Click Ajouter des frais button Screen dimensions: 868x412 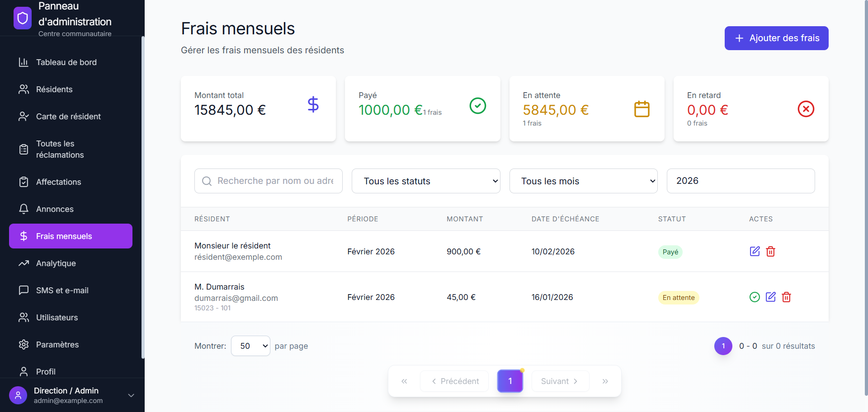(x=776, y=38)
